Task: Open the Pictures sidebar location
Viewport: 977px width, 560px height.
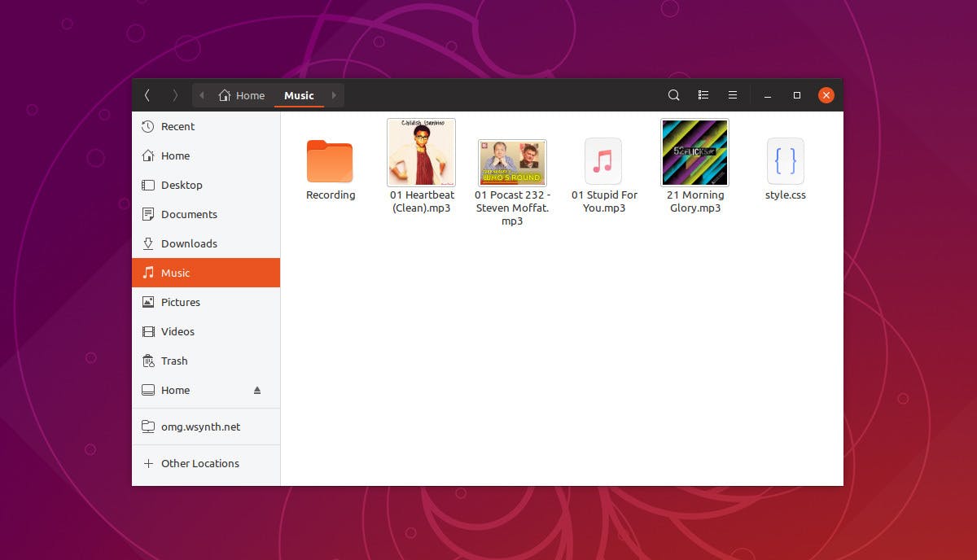Action: coord(179,302)
